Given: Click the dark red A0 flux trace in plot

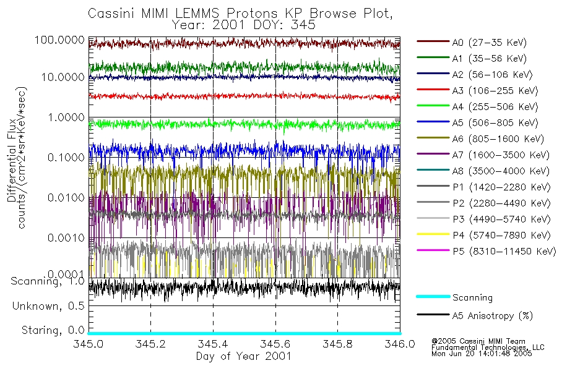Looking at the screenshot, I should click(x=244, y=44).
